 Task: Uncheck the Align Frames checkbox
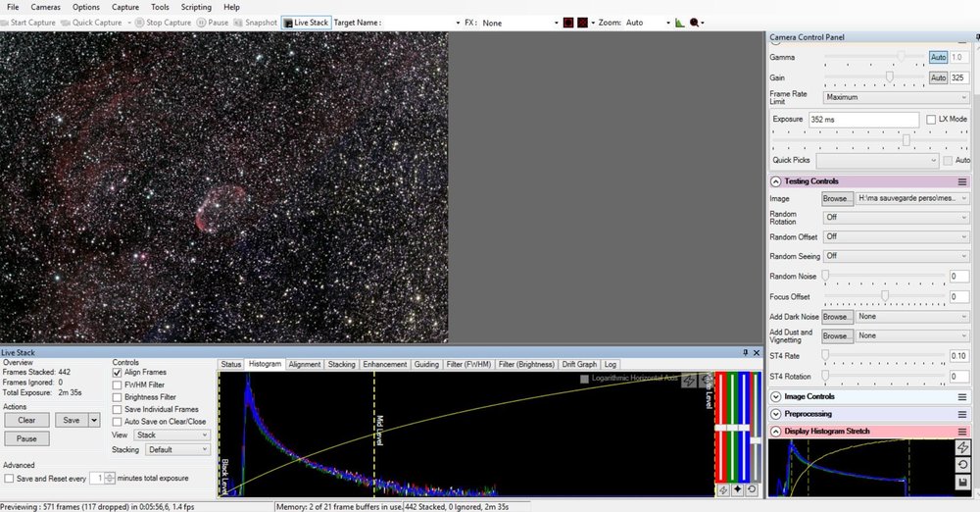point(119,373)
